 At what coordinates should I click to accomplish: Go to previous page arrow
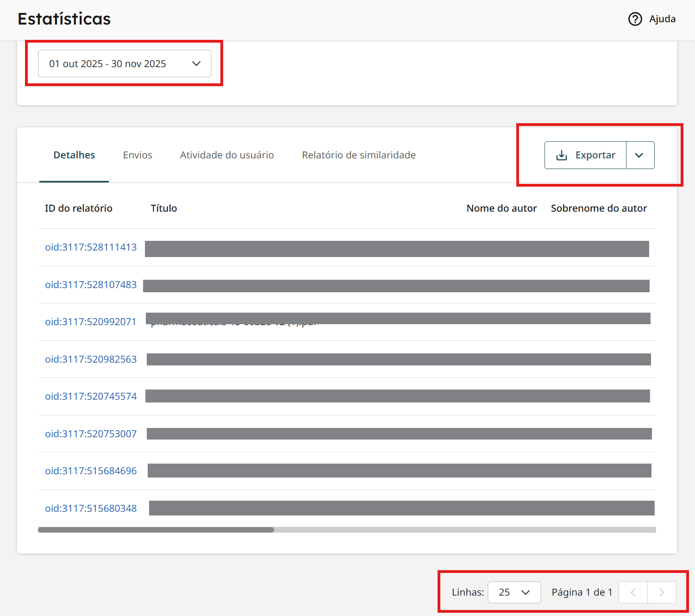pyautogui.click(x=633, y=592)
